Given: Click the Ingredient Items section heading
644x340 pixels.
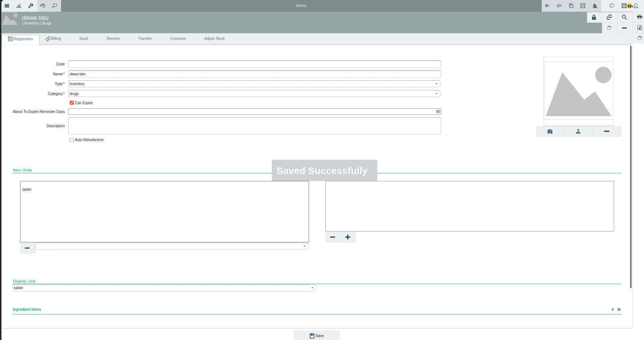Looking at the screenshot, I should pos(27,310).
